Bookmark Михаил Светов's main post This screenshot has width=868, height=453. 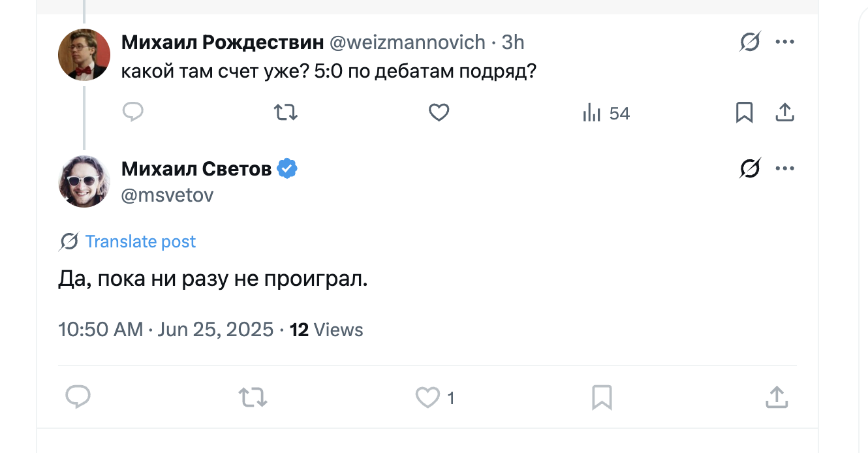[601, 396]
